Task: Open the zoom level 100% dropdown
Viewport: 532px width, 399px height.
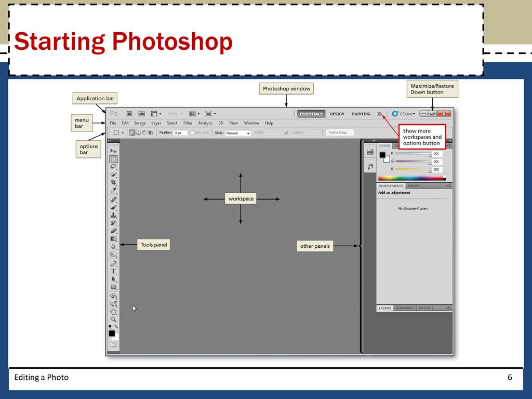Action: (175, 114)
